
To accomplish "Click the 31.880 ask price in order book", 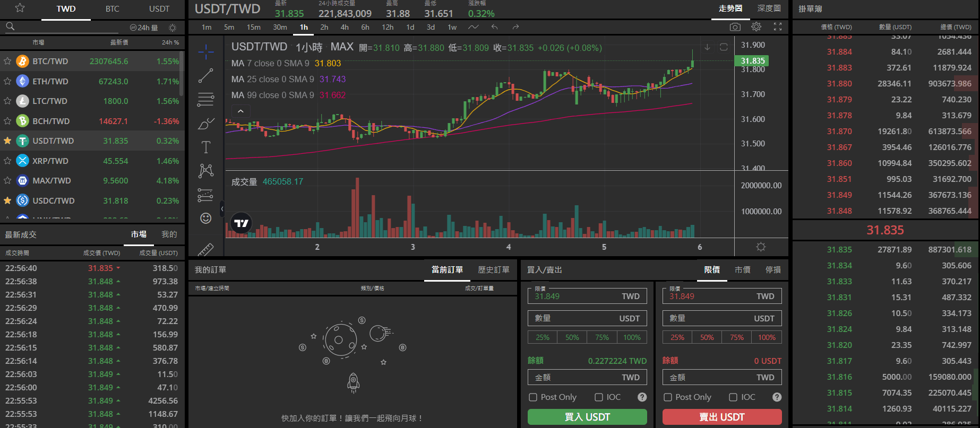I will tap(839, 84).
